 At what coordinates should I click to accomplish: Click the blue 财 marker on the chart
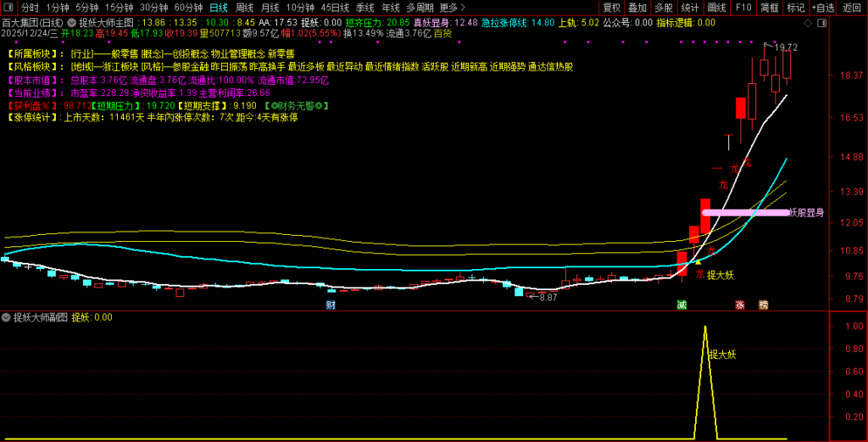(x=331, y=304)
